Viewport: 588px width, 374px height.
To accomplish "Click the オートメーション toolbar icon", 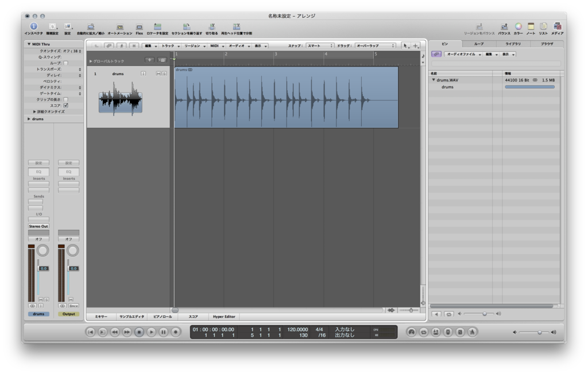I will tap(120, 27).
